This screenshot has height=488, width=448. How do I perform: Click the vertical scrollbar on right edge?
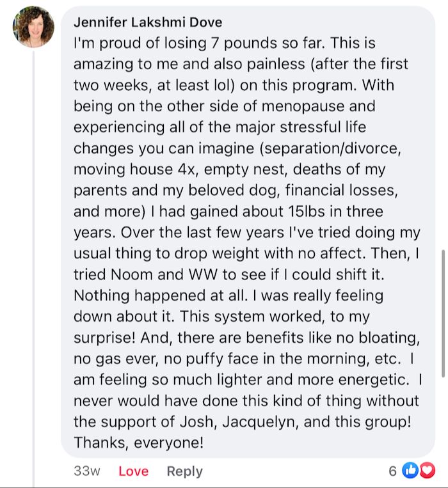tap(443, 313)
